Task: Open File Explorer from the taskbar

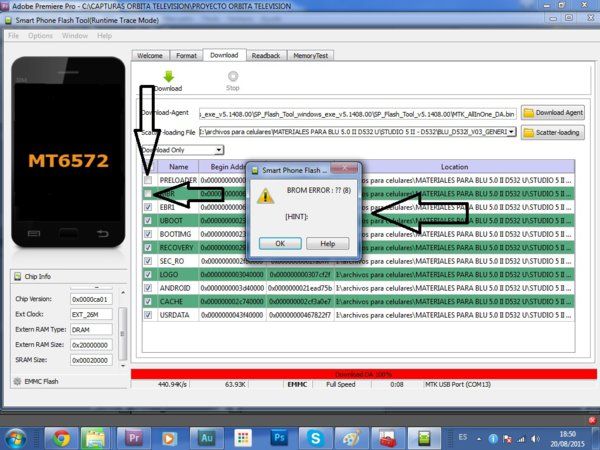Action: (95, 438)
